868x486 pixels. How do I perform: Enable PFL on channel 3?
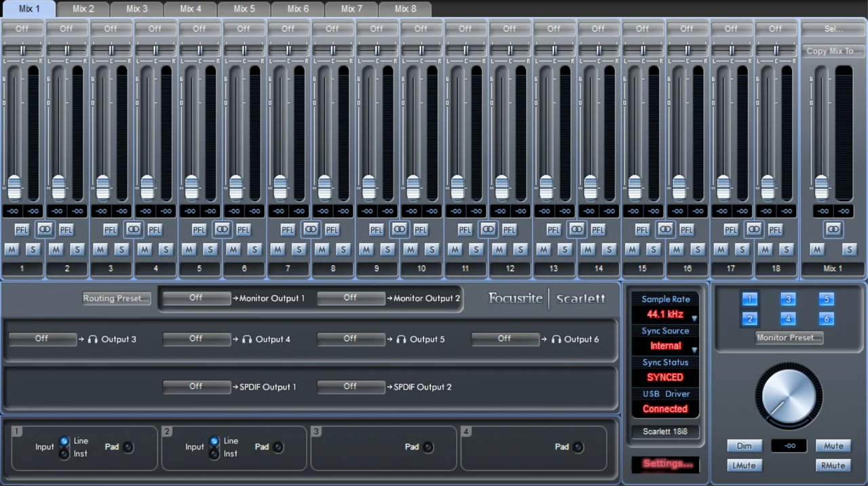coord(111,230)
